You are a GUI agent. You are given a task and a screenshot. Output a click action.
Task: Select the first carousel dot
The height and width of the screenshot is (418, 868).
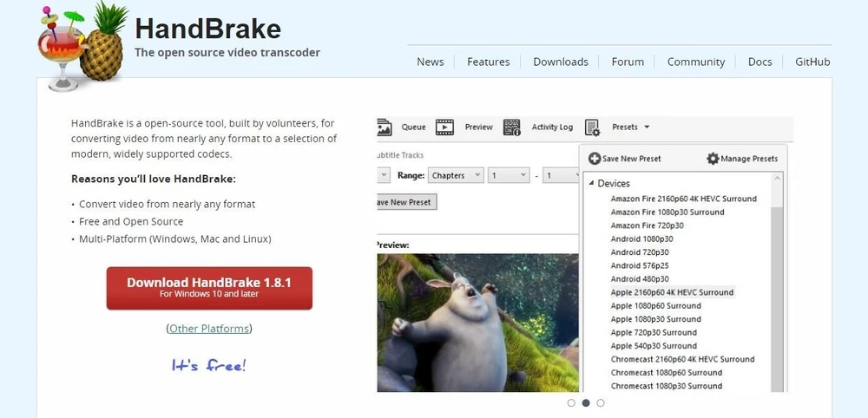pyautogui.click(x=571, y=403)
